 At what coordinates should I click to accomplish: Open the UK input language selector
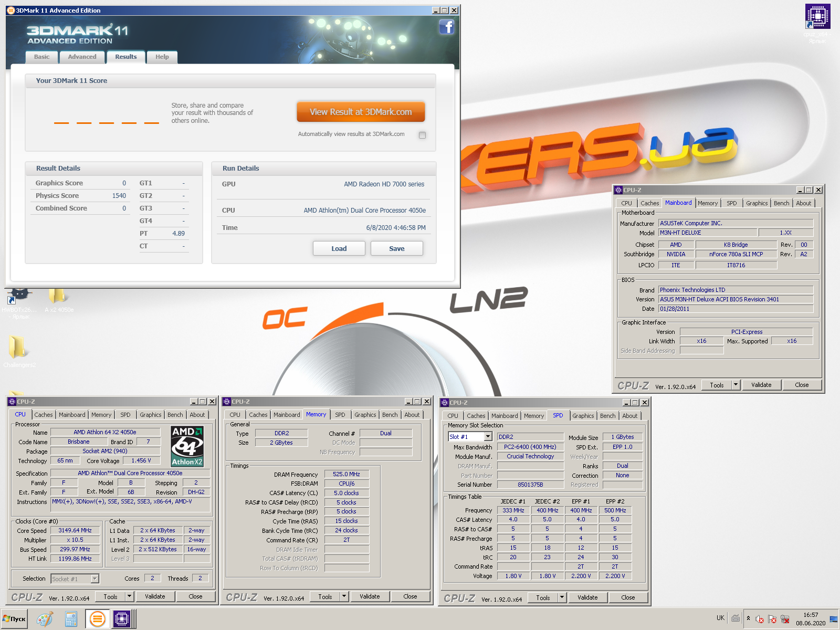(x=720, y=618)
